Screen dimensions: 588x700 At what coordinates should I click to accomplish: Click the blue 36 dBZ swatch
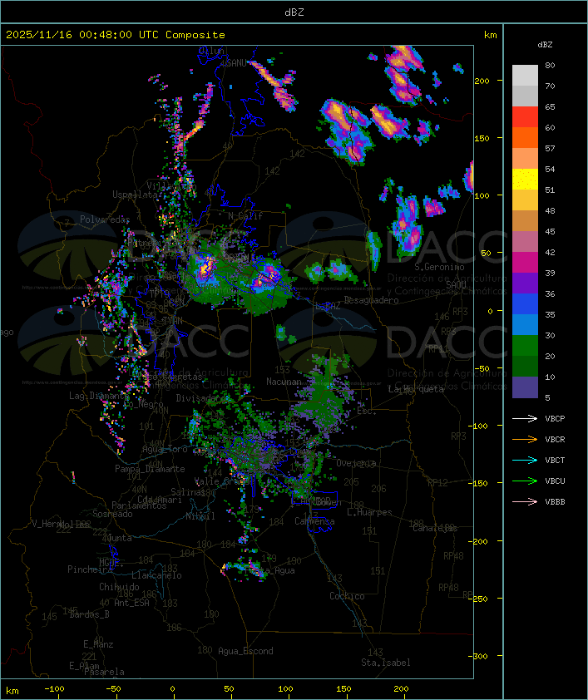[525, 304]
